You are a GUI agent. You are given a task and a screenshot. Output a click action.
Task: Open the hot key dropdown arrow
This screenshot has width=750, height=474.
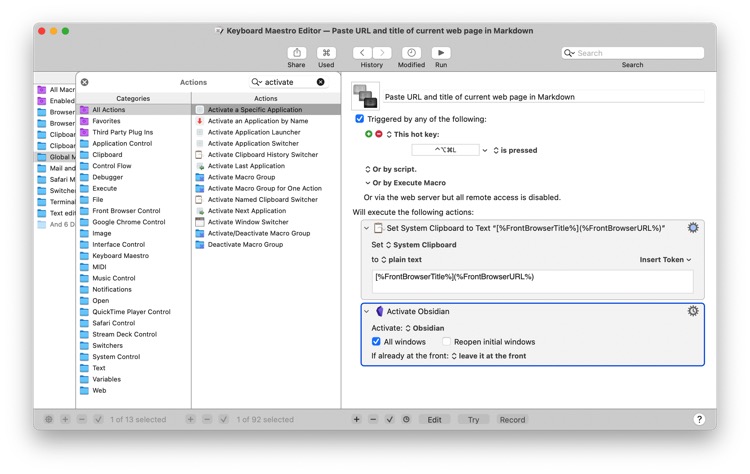tap(485, 150)
